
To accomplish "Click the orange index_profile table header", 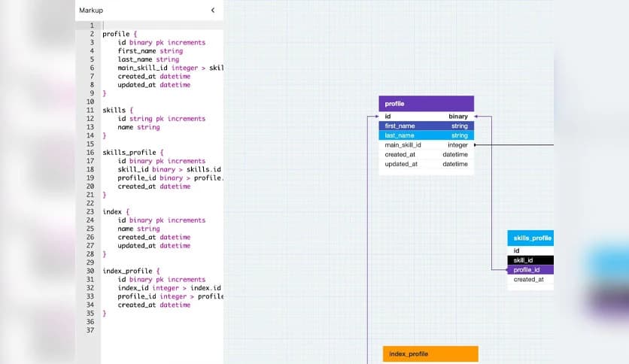I will pyautogui.click(x=430, y=354).
